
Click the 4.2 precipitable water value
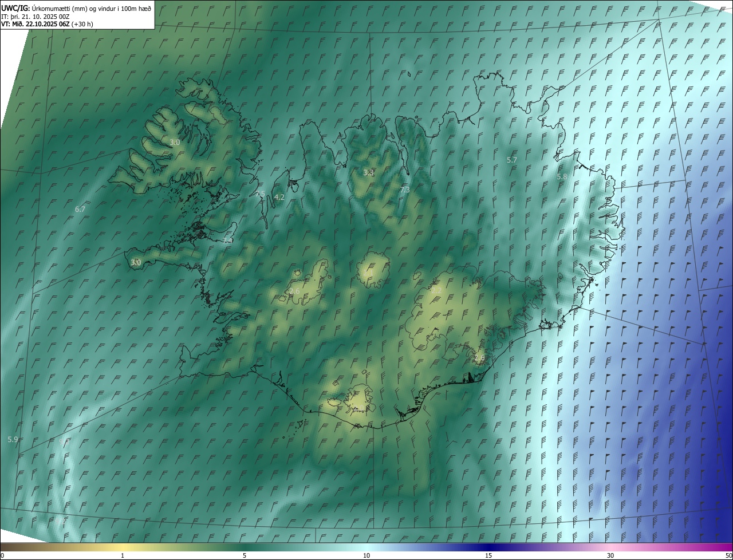point(279,197)
